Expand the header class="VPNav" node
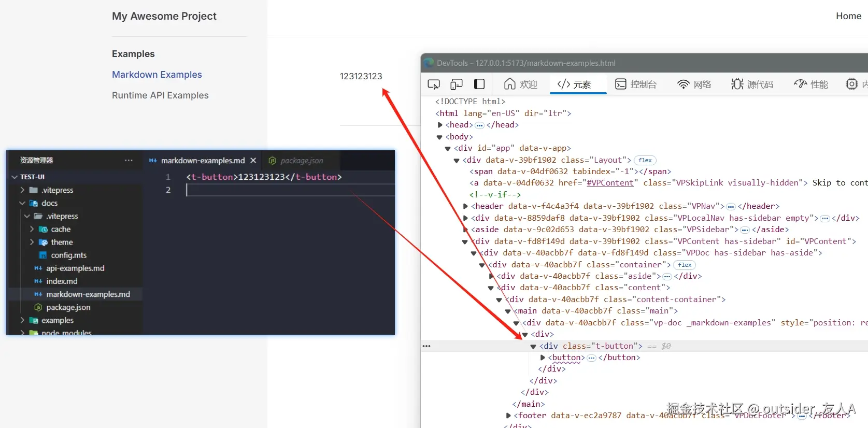Viewport: 868px width, 428px height. (465, 206)
